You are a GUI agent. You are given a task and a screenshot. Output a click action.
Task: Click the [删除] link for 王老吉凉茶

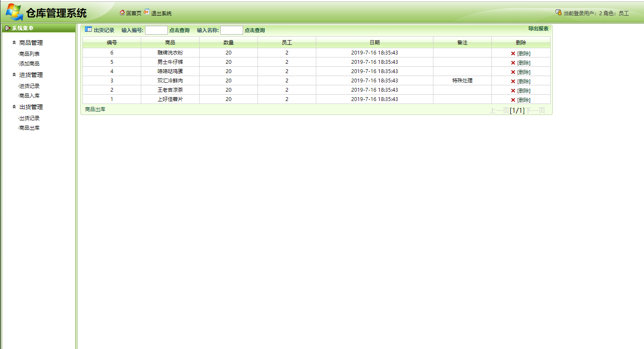tap(523, 90)
